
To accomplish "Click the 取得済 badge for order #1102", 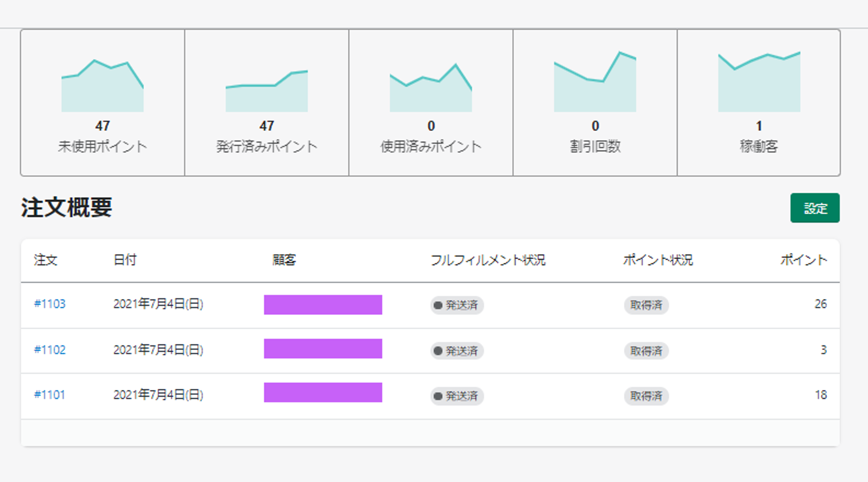I will coord(646,351).
